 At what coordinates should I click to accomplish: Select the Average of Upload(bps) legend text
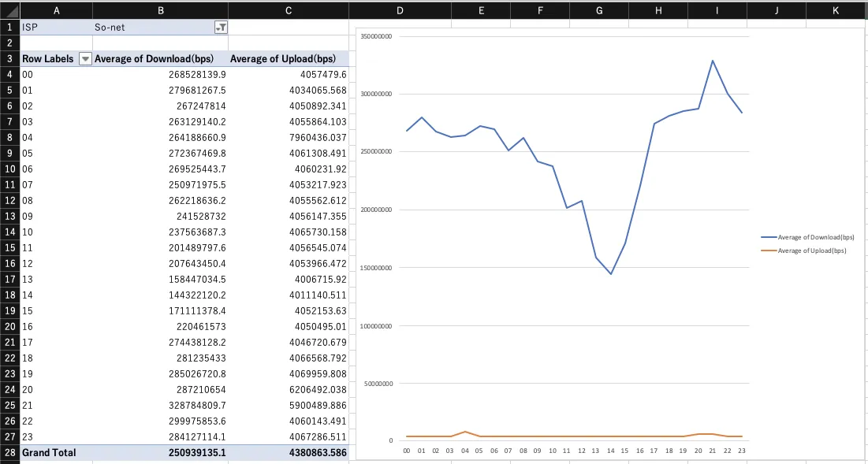[x=812, y=251]
